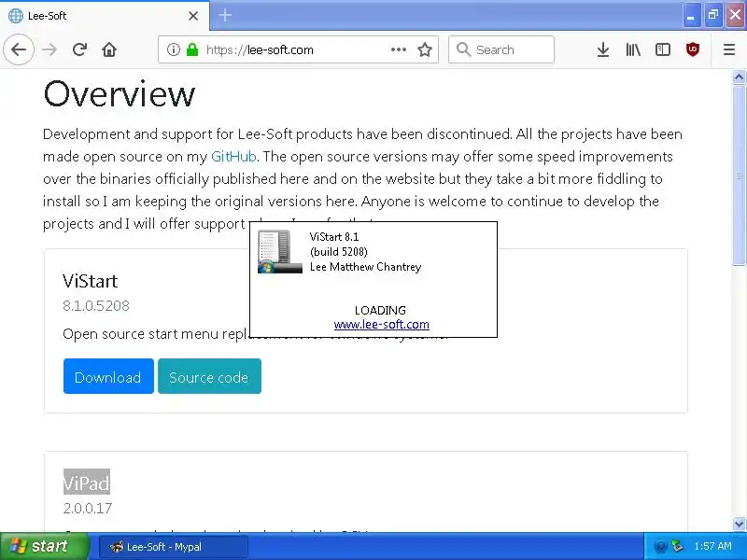
Task: Bookmark this page with the star
Action: pos(425,49)
